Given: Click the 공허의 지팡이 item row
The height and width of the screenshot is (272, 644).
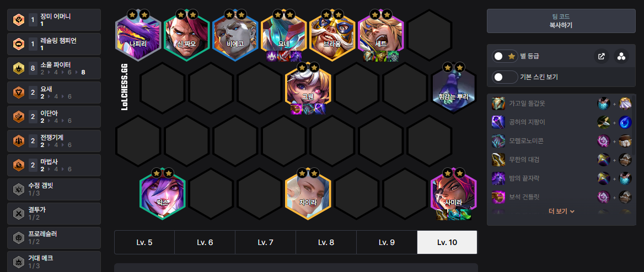Looking at the screenshot, I should point(561,122).
